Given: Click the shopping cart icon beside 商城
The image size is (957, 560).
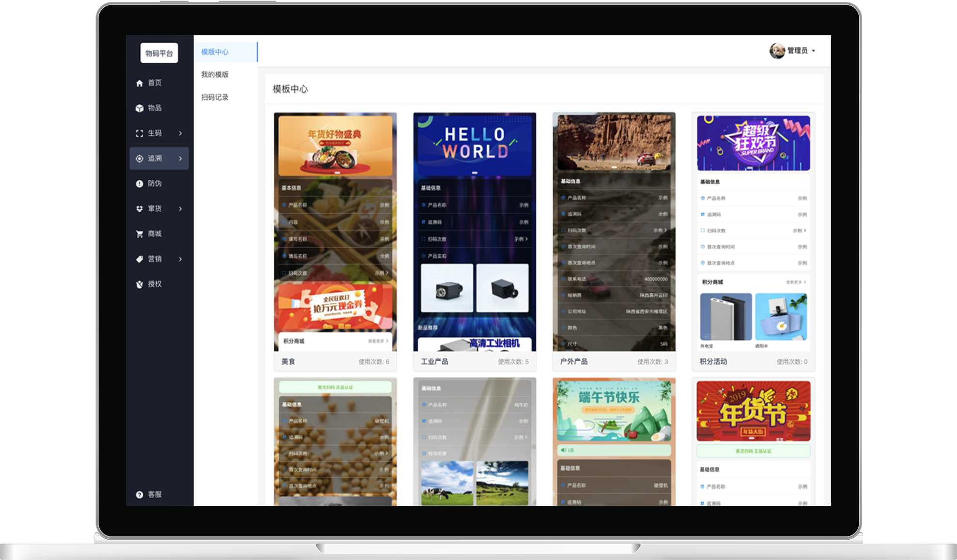Looking at the screenshot, I should pyautogui.click(x=139, y=234).
